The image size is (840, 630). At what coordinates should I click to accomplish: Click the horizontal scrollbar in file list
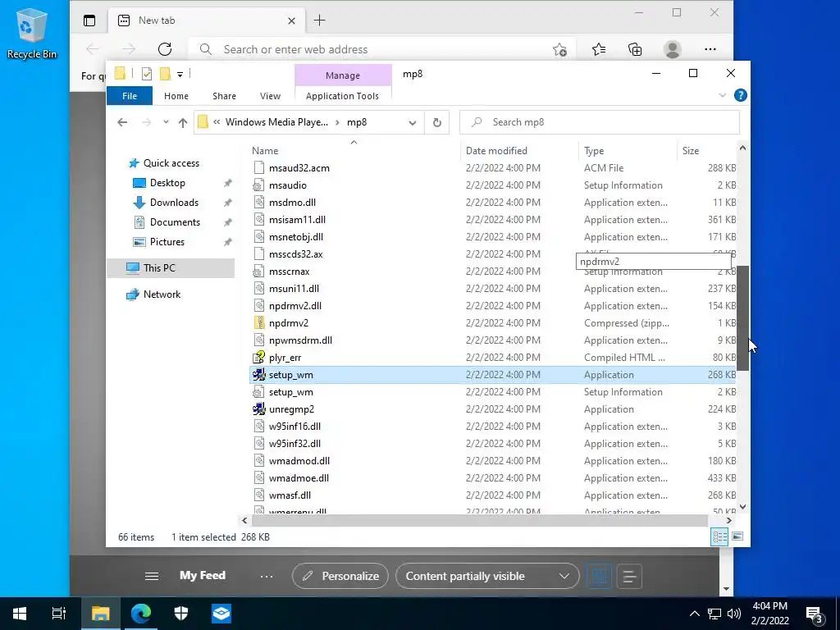coord(479,520)
